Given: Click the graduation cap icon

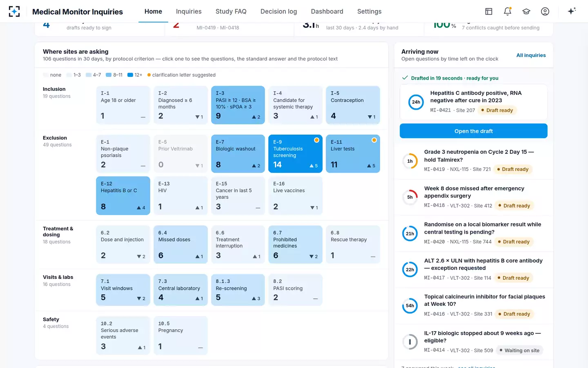Looking at the screenshot, I should tap(526, 11).
